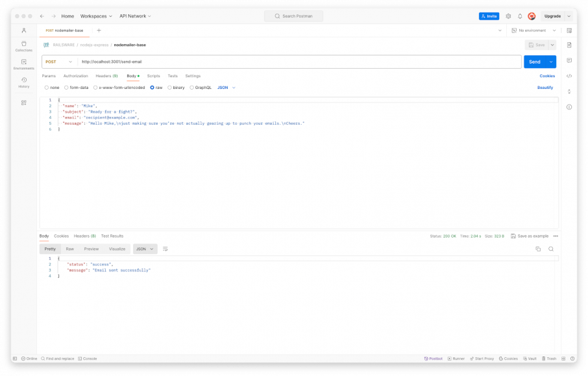Open Cookies manager in the status bar
Screen dimensions: 588x376
click(x=508, y=358)
